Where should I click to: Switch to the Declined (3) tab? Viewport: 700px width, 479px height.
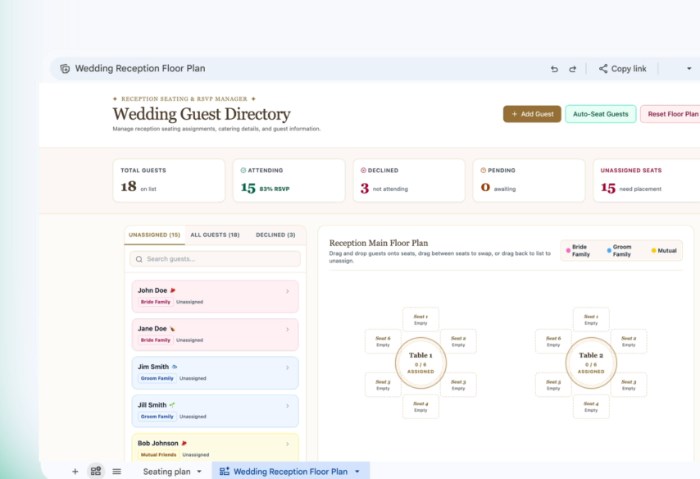275,235
